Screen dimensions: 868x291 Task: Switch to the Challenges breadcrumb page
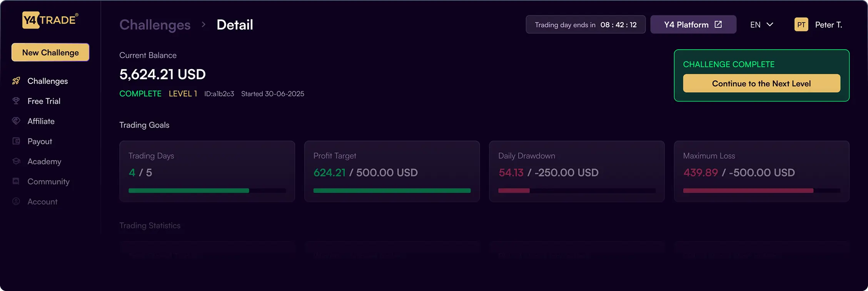pos(155,25)
